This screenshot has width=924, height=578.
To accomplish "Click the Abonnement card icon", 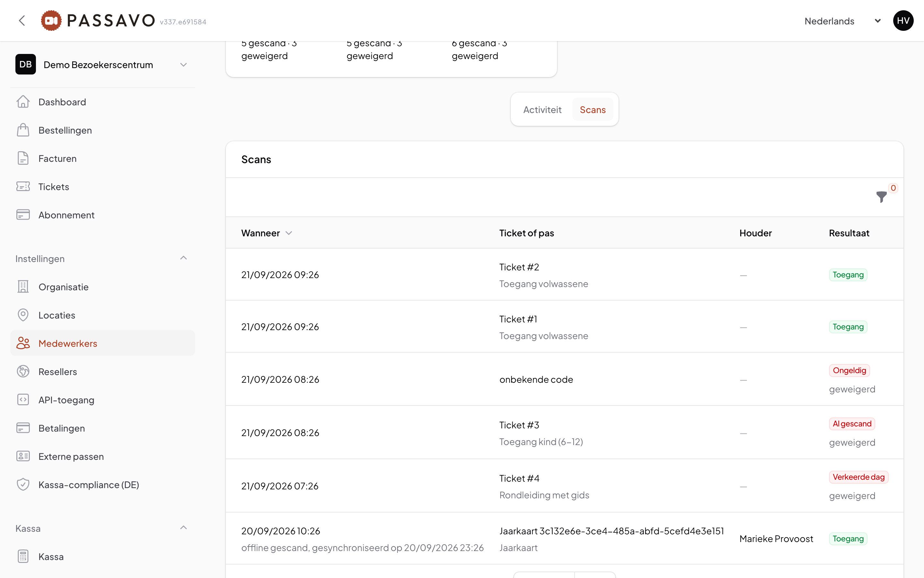I will click(x=23, y=215).
